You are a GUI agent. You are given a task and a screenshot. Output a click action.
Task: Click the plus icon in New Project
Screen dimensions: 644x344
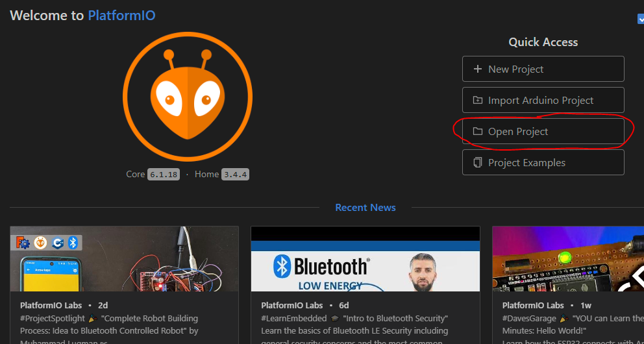tap(477, 69)
